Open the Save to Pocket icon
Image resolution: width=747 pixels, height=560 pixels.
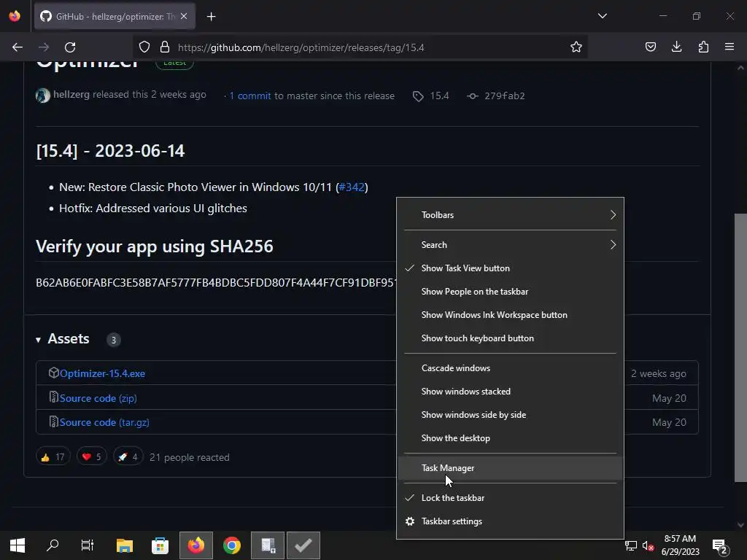[x=650, y=47]
